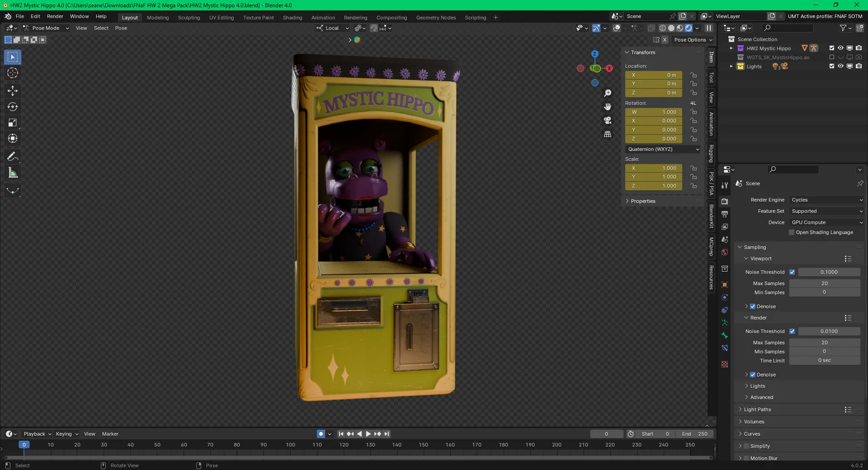The width and height of the screenshot is (868, 470).
Task: Open the Geometry Nodes workspace tab
Action: coord(436,17)
